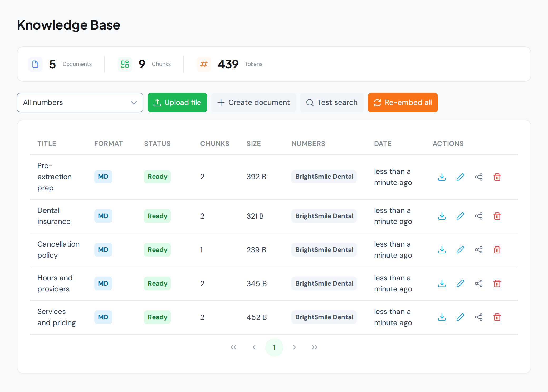Go to the previous page
This screenshot has width=548, height=392.
click(254, 347)
